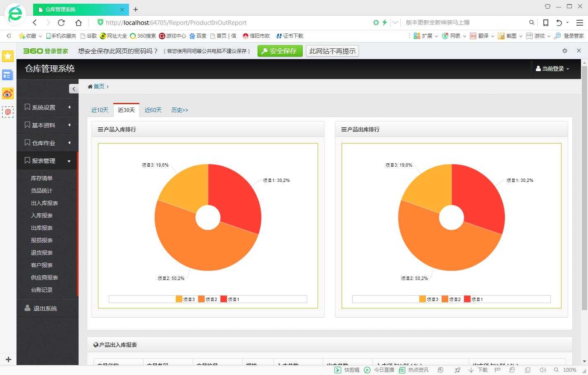
Task: Click the 首页 breadcrumb link
Action: coord(99,86)
